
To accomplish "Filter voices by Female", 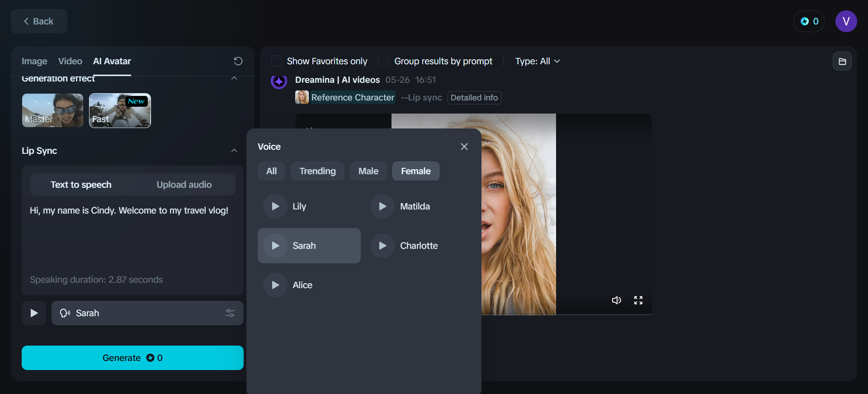I will [x=416, y=171].
